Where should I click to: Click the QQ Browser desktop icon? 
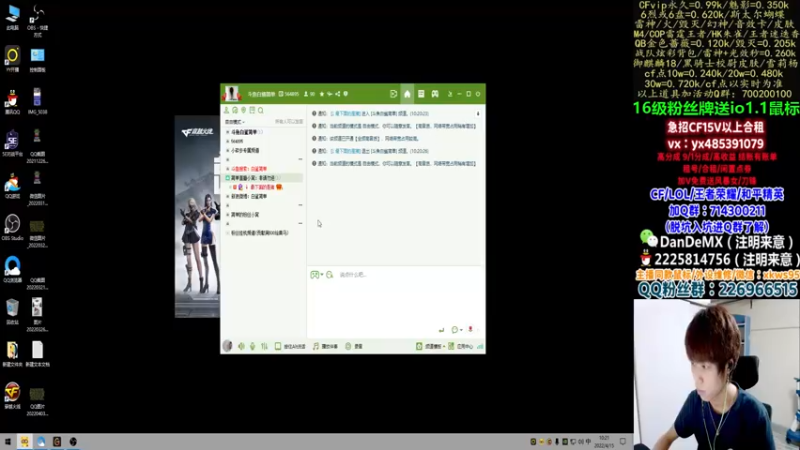(x=12, y=269)
